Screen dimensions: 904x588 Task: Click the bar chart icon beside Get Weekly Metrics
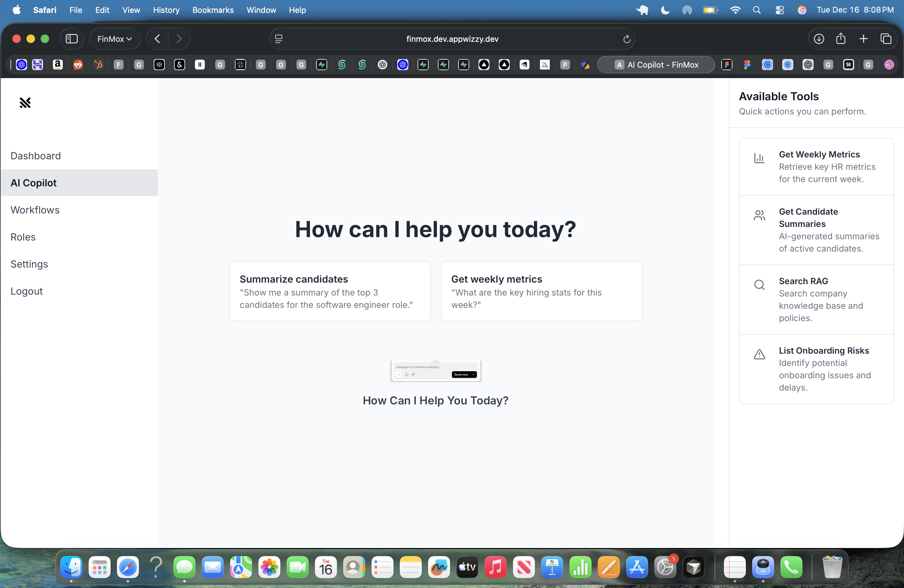click(x=759, y=159)
